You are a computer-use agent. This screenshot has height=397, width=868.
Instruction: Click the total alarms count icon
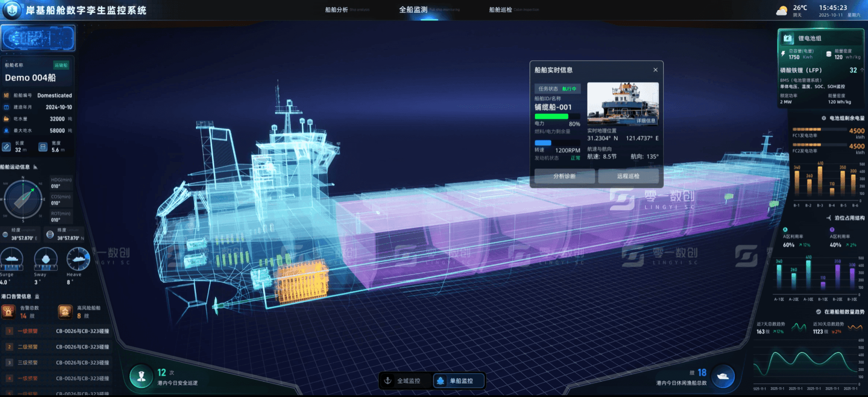point(9,312)
